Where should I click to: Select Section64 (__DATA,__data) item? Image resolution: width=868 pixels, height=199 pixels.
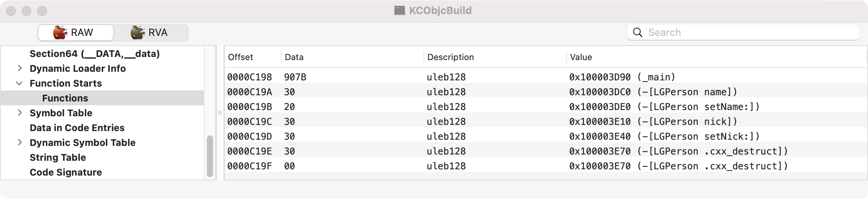pos(94,53)
